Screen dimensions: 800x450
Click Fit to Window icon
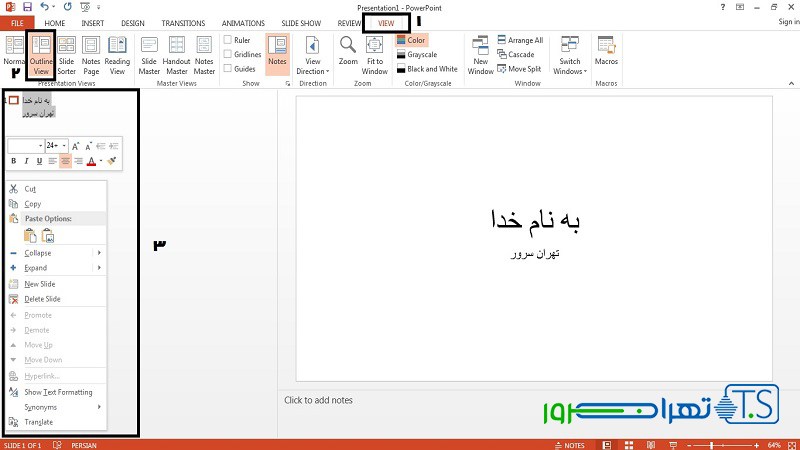tap(375, 55)
